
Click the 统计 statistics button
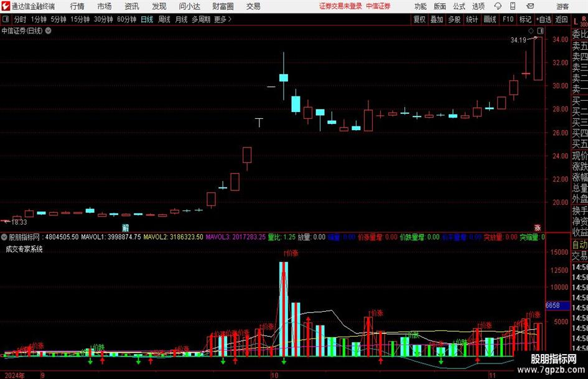click(x=472, y=19)
